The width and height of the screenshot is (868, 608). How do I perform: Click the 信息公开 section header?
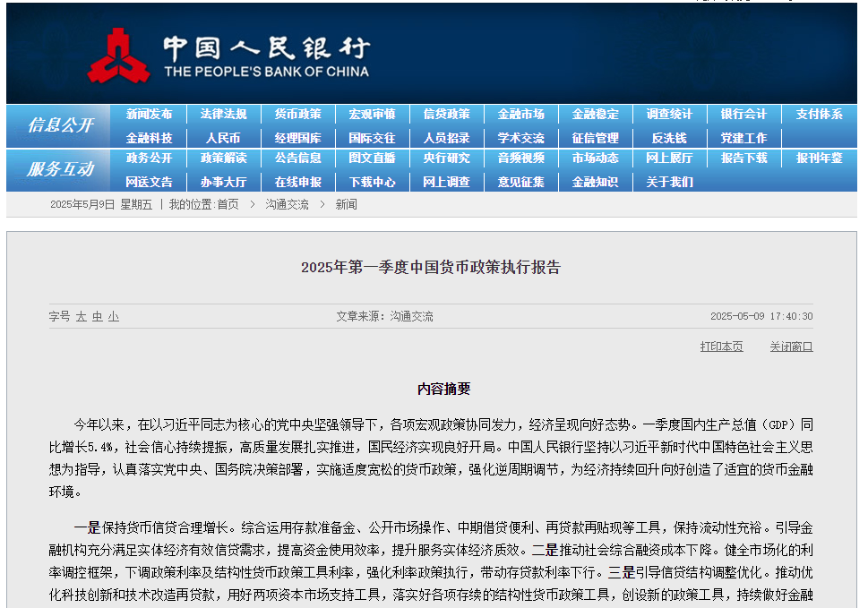pyautogui.click(x=59, y=125)
